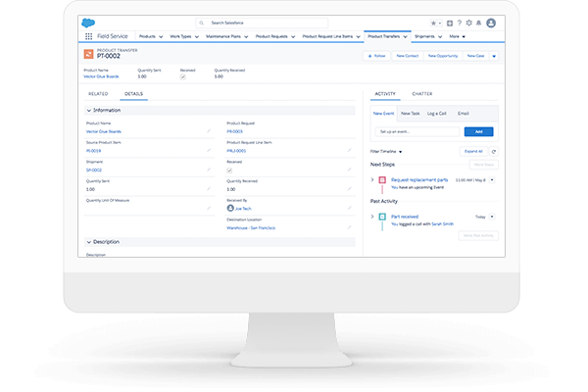Toggle the Received checkbox in record header

pyautogui.click(x=182, y=75)
